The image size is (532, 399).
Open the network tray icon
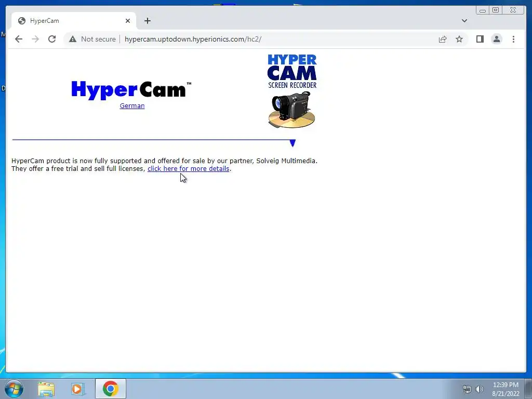467,389
